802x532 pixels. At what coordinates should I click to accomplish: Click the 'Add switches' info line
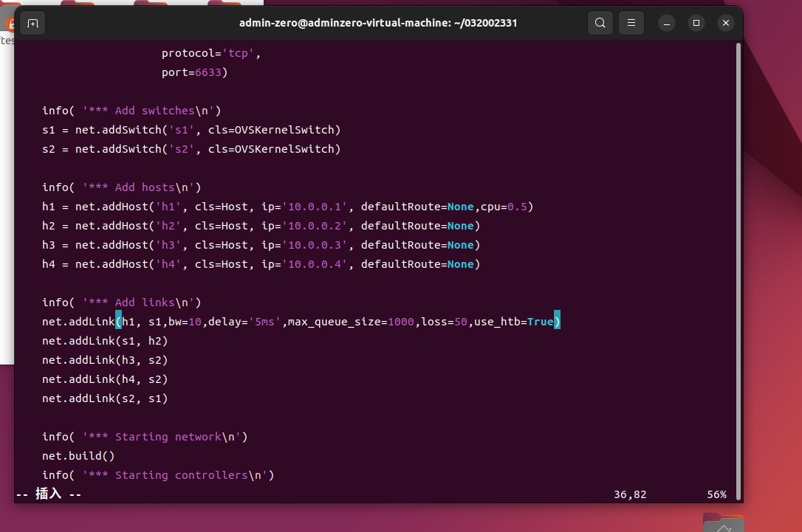click(131, 111)
